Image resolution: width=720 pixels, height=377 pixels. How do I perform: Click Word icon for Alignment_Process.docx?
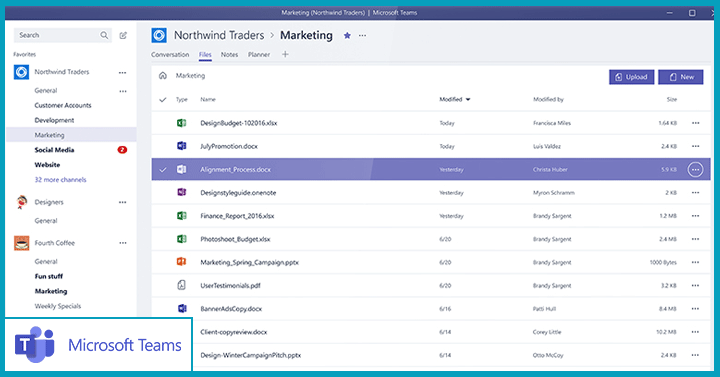(182, 169)
